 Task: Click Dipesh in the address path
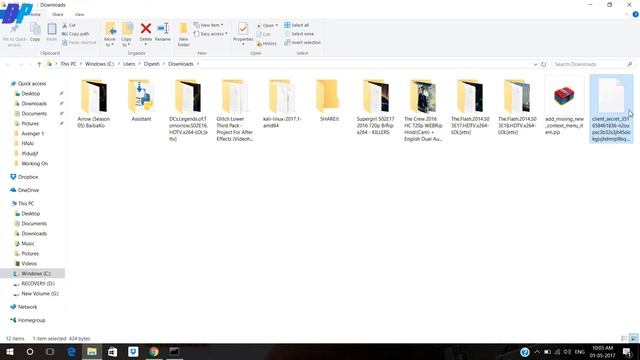151,64
